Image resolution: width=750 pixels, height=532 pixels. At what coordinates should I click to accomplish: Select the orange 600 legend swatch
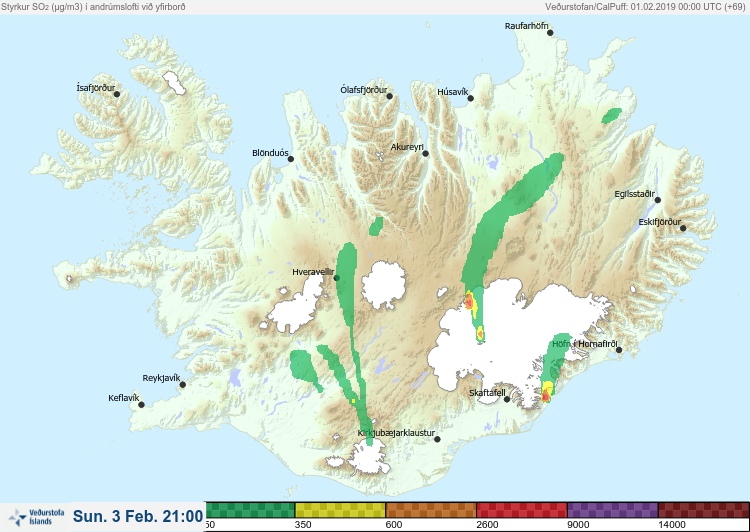pyautogui.click(x=431, y=510)
